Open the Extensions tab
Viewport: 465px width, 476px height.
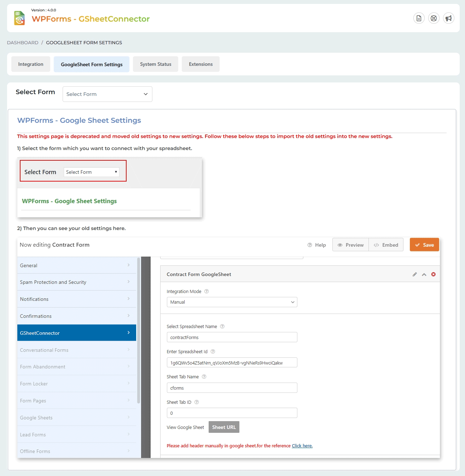(200, 64)
